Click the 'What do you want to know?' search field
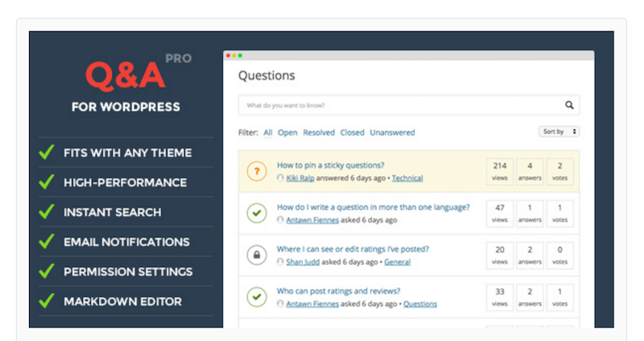644x341 pixels. point(398,105)
